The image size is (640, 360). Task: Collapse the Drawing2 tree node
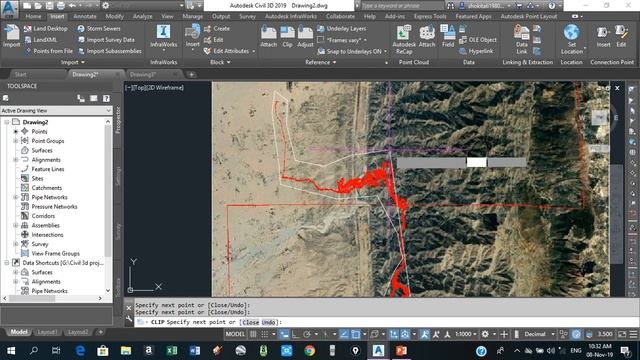tap(7, 122)
